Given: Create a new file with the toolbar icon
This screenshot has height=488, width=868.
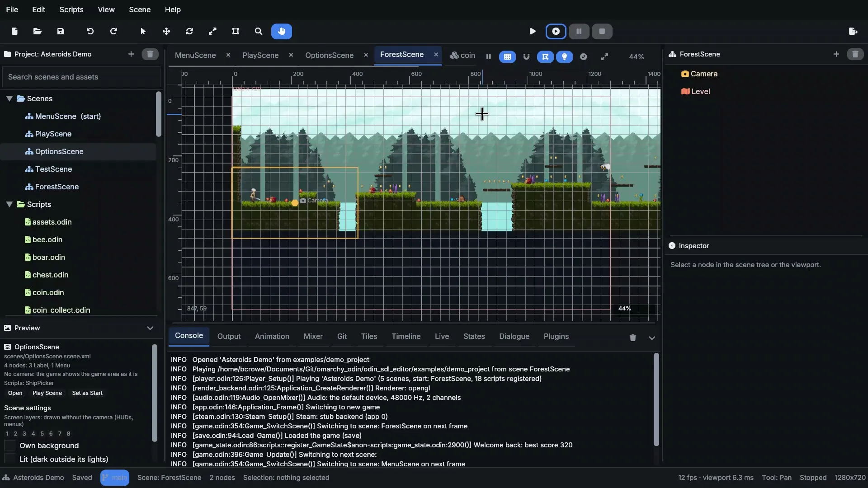Looking at the screenshot, I should (x=14, y=31).
